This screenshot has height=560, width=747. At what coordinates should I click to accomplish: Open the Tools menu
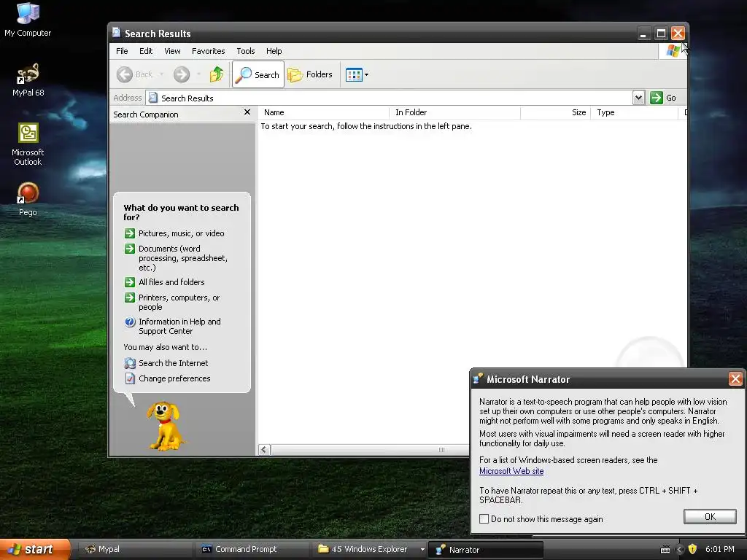[246, 51]
